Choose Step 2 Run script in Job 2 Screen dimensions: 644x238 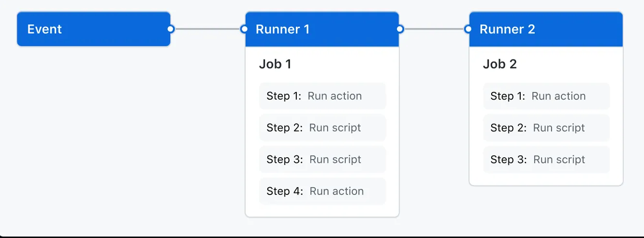[x=546, y=128]
